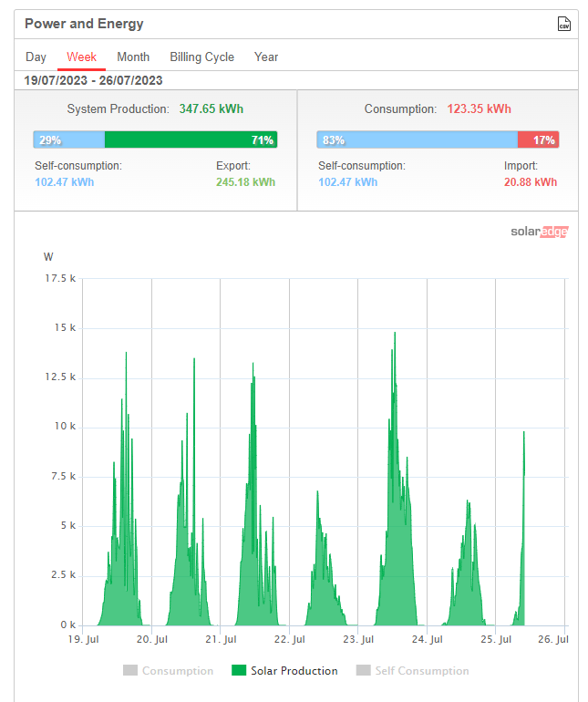This screenshot has height=702, width=588.
Task: Click the 83% self-consumption bar segment
Action: click(x=417, y=139)
